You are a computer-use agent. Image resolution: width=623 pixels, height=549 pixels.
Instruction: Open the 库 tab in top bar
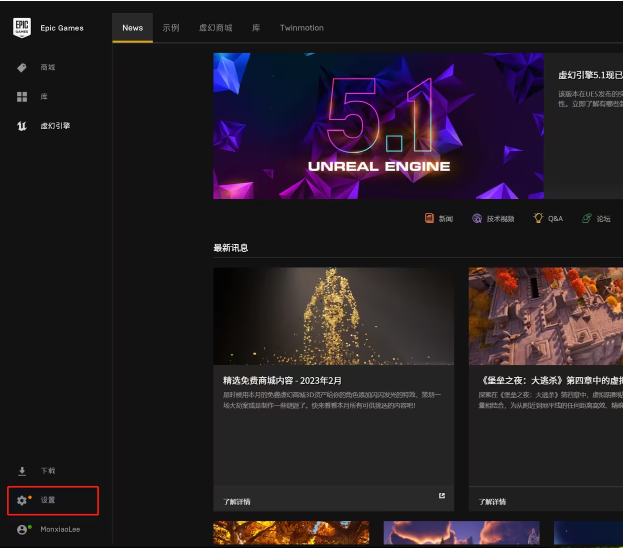pyautogui.click(x=256, y=28)
